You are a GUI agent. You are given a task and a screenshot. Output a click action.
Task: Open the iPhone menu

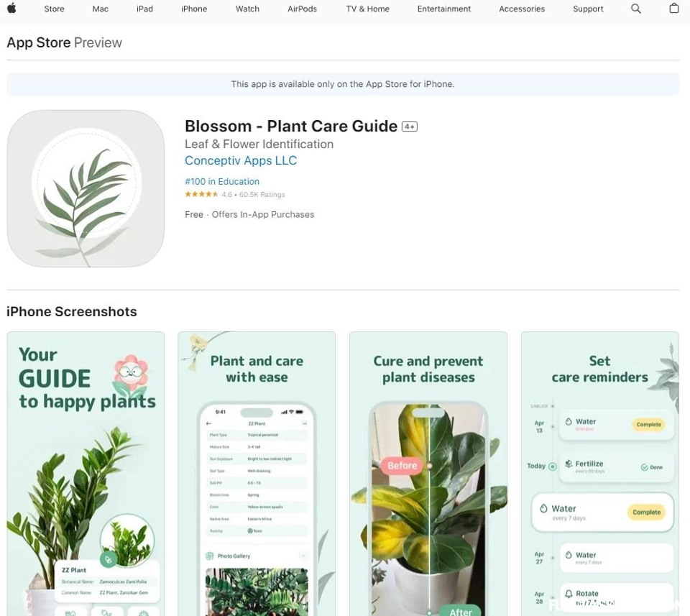[x=194, y=9]
